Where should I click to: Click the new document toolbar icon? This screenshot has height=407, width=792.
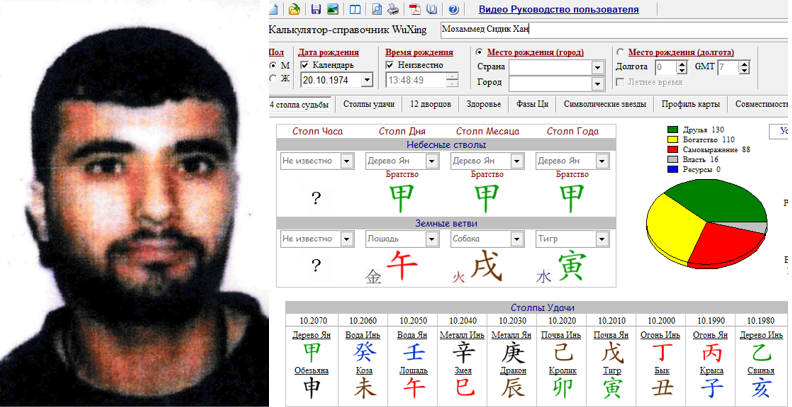pos(273,9)
